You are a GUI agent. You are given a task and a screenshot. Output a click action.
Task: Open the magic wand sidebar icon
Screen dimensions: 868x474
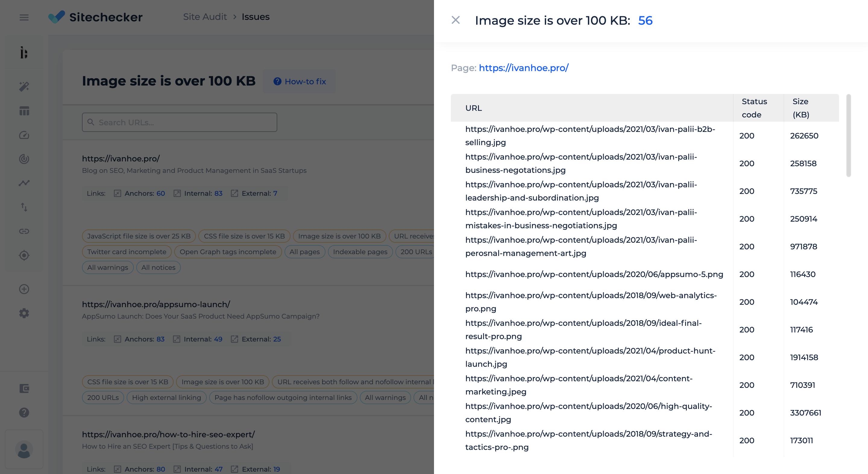24,86
